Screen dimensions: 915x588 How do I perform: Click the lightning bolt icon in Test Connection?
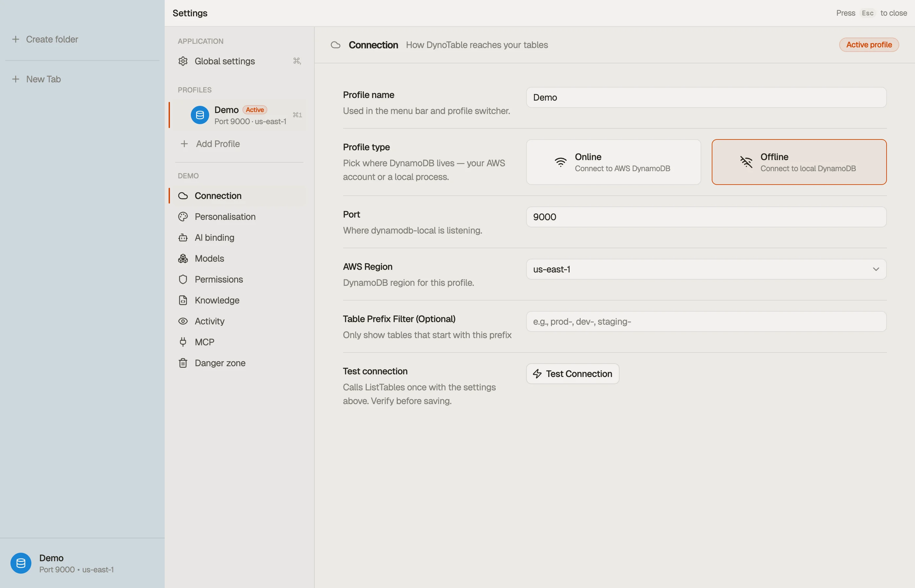pos(537,374)
